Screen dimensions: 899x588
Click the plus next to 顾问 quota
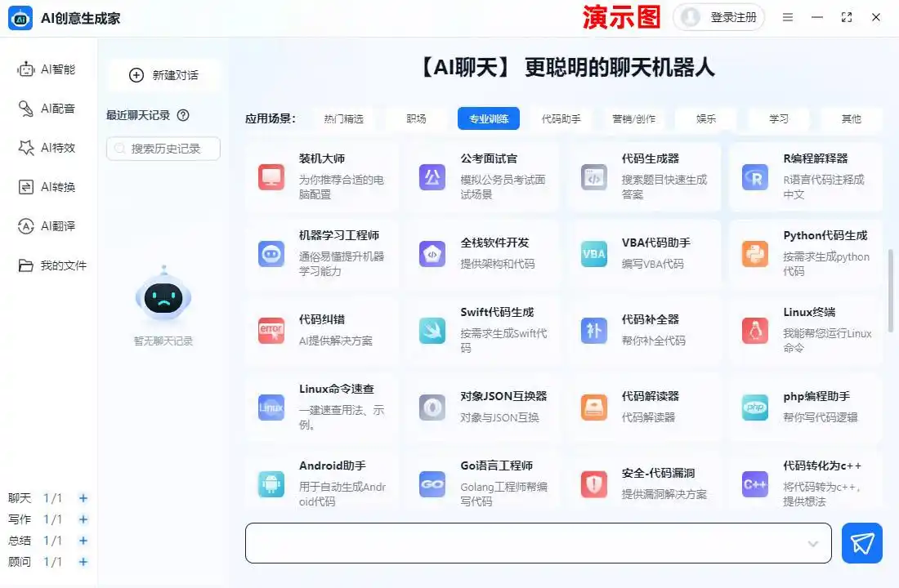(83, 562)
